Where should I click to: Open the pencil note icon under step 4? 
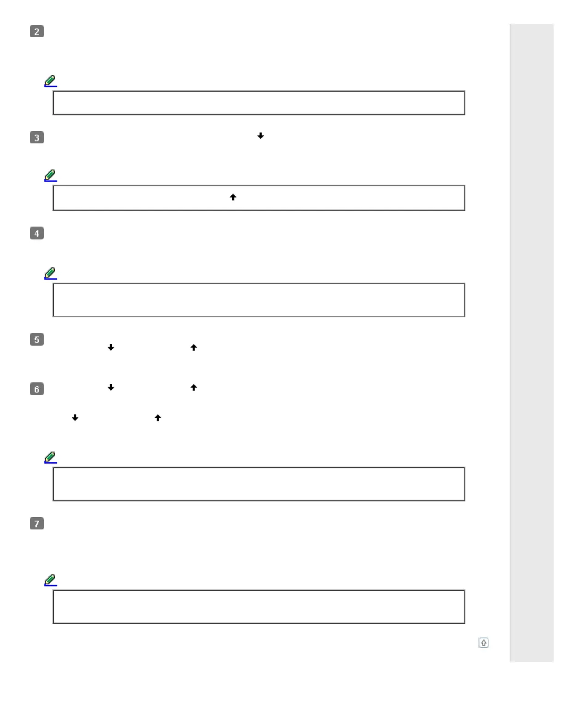tap(51, 273)
